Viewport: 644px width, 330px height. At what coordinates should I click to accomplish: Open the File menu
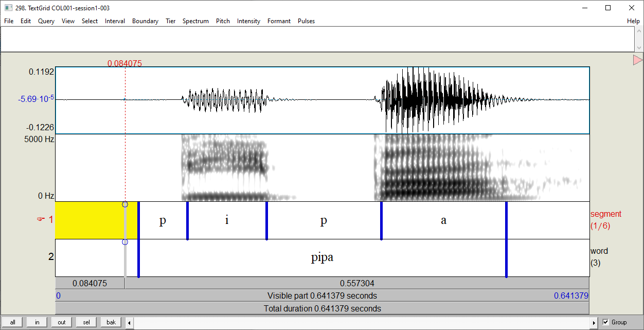coord(9,21)
